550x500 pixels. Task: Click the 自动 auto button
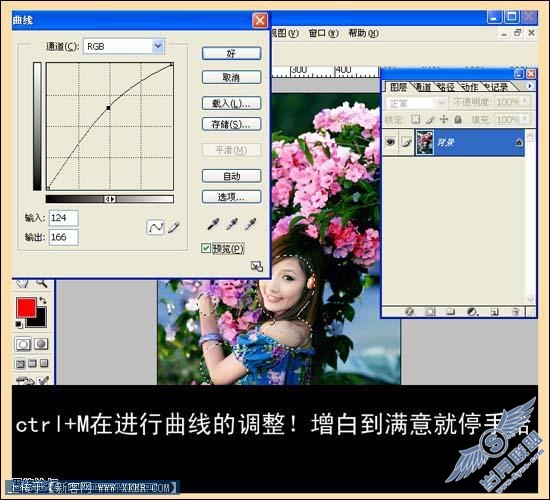(x=232, y=176)
